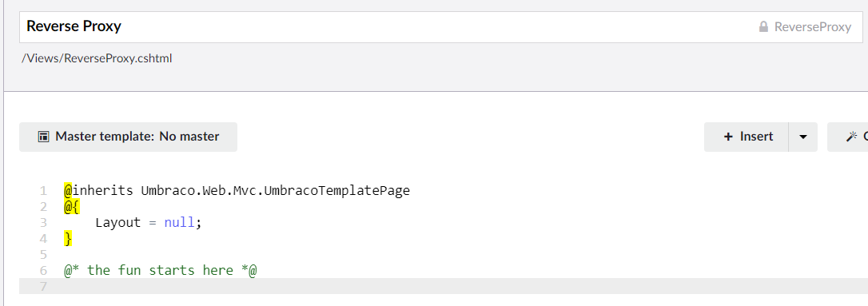Screen dimensions: 868x306
Task: Place cursor in the @inherits line
Action: pos(237,192)
